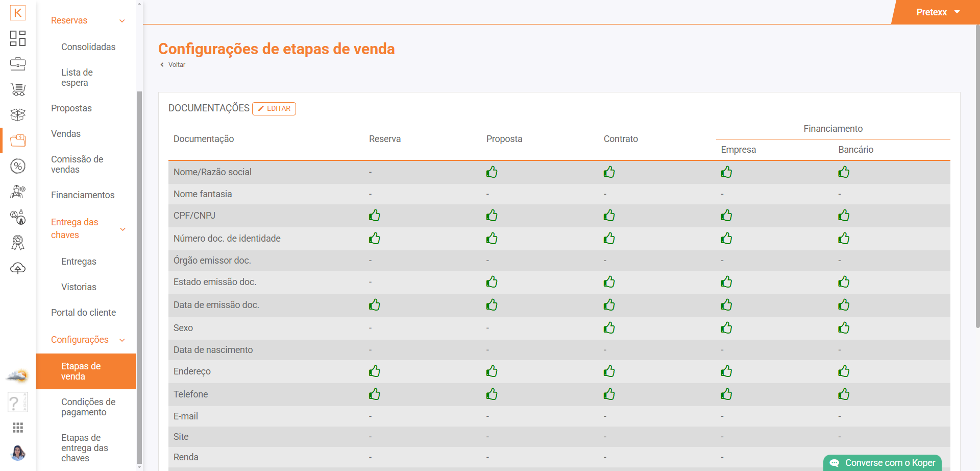Screen dimensions: 980x471
Task: Select Etapas de venda menu item
Action: tap(86, 371)
